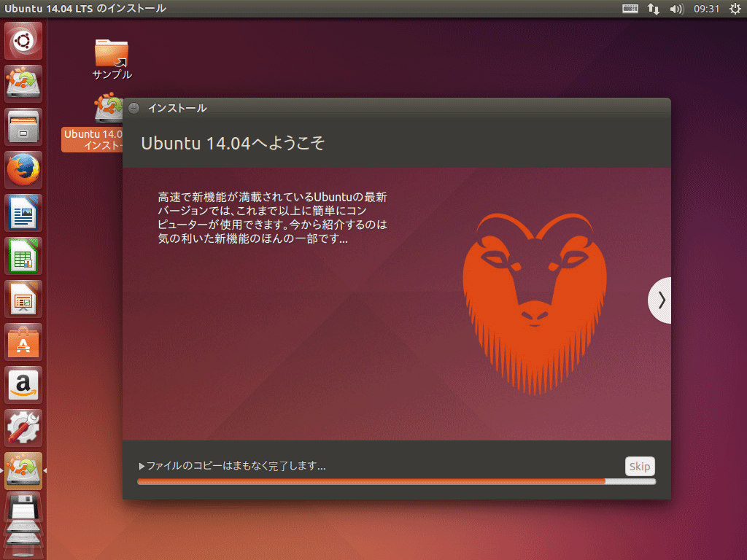
Task: Click the slideshow description paragraph
Action: pos(273,217)
